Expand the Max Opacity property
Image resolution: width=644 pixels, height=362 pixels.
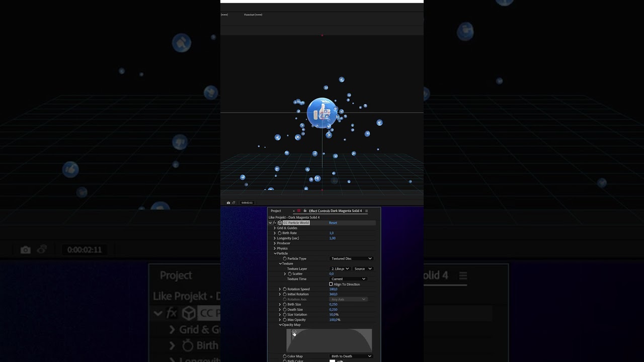(x=280, y=320)
